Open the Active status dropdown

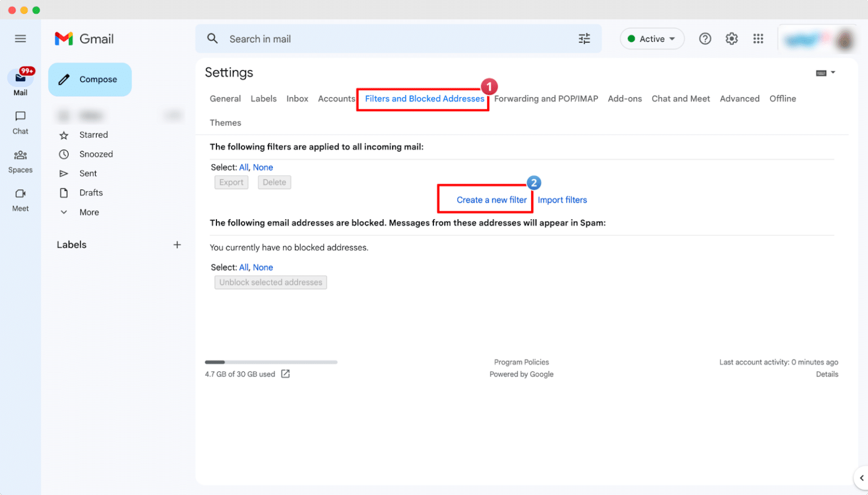[652, 38]
